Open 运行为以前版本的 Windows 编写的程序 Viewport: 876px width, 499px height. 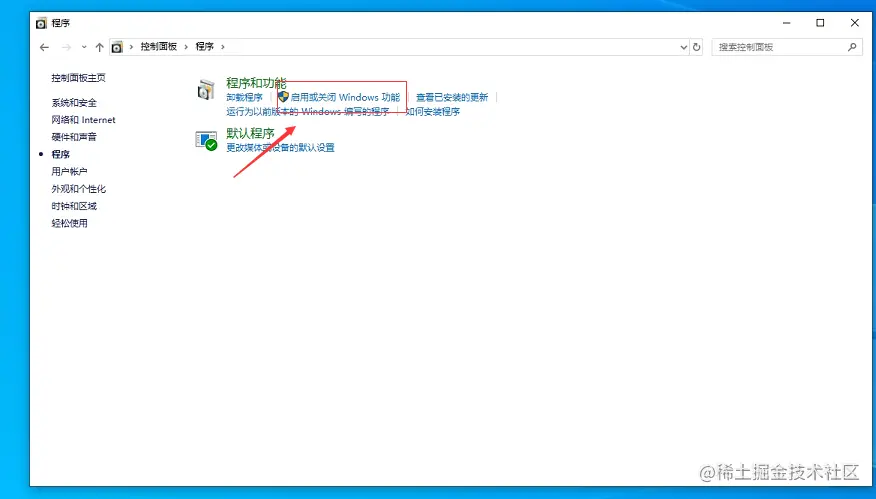307,112
